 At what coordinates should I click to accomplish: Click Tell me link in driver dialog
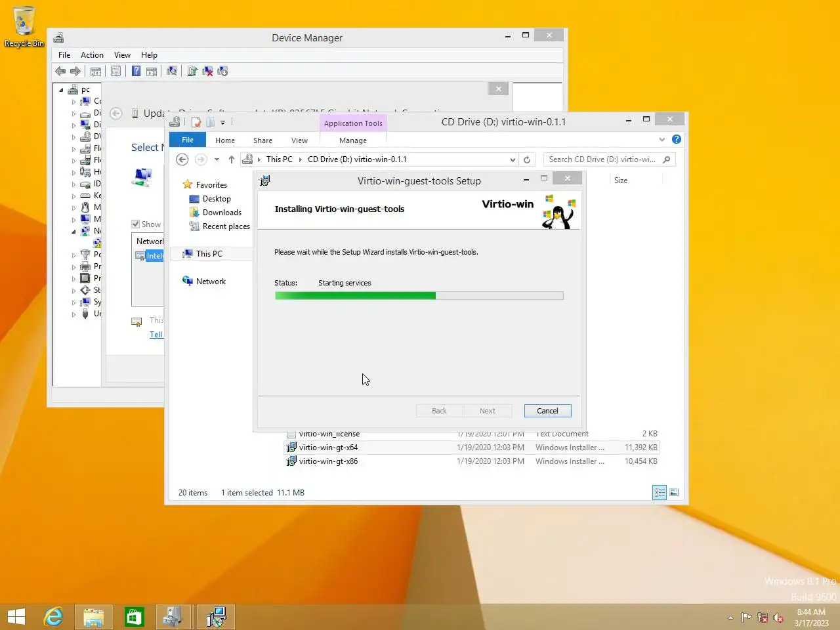click(x=156, y=335)
